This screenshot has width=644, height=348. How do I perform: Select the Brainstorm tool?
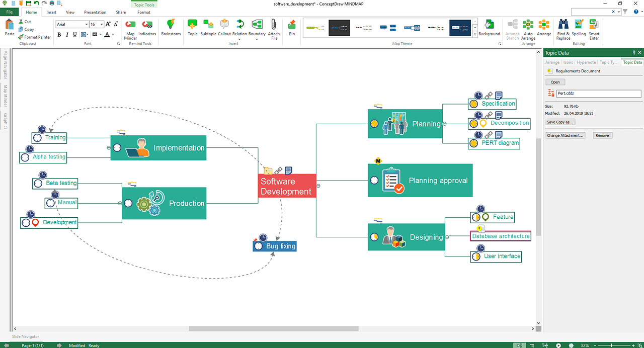[171, 28]
